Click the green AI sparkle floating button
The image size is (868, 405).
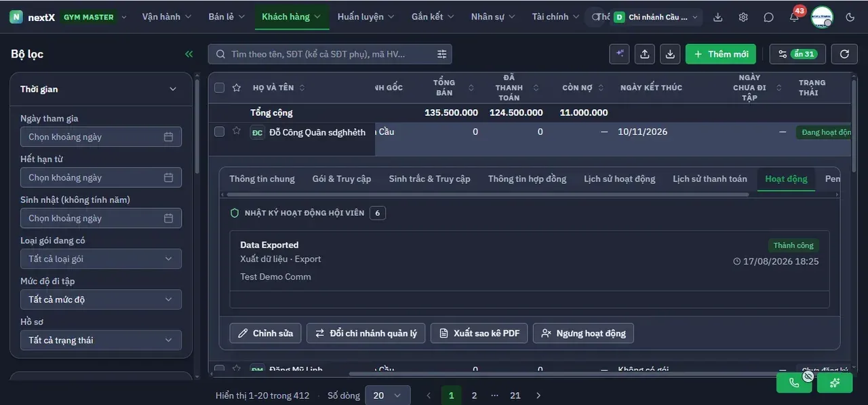click(x=835, y=383)
